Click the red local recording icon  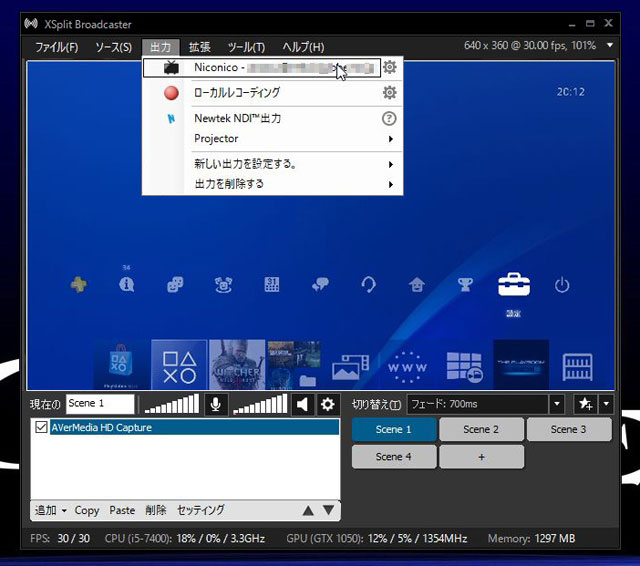pos(171,93)
